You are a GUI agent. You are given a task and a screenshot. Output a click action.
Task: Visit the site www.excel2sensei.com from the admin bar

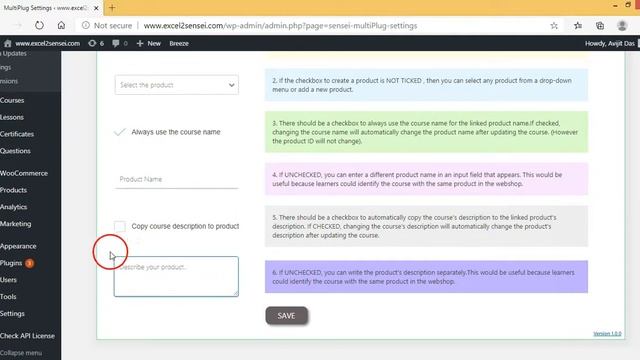[x=42, y=43]
